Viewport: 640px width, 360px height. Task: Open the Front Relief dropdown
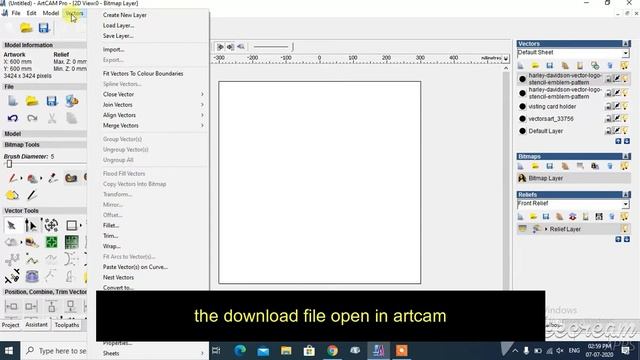625,204
